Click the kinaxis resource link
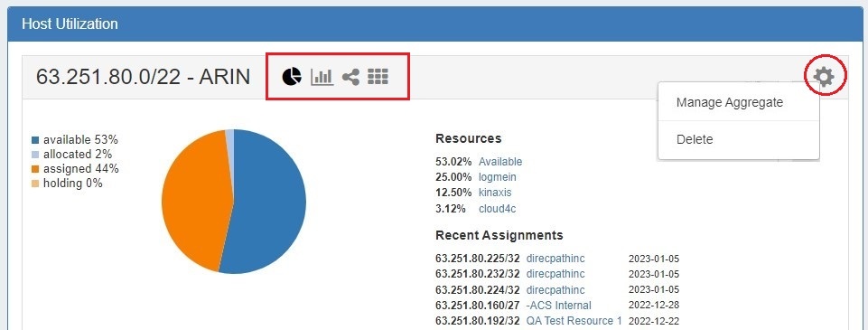 point(495,193)
